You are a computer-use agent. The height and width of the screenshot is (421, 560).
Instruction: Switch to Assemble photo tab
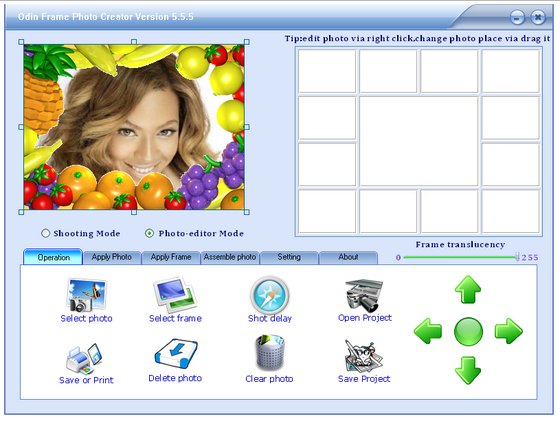click(x=230, y=257)
